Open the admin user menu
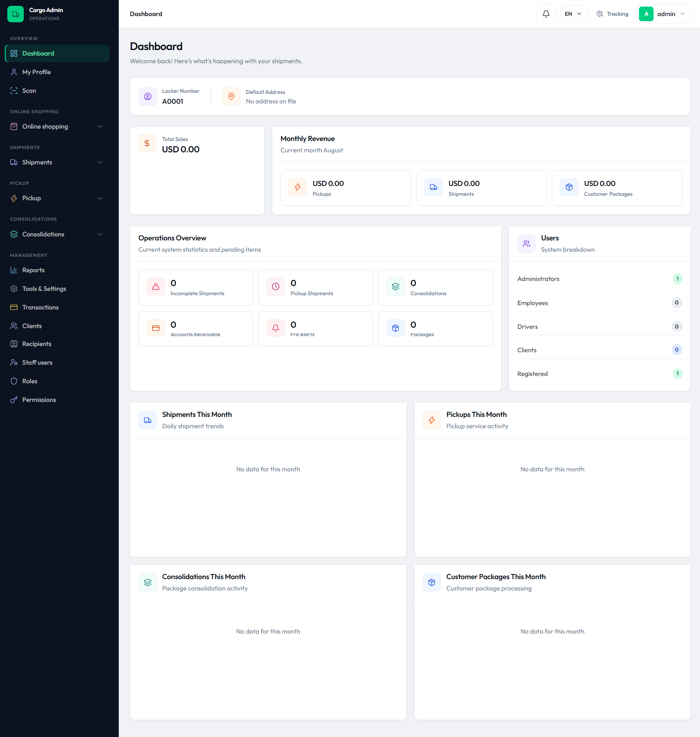The image size is (700, 737). 663,14
